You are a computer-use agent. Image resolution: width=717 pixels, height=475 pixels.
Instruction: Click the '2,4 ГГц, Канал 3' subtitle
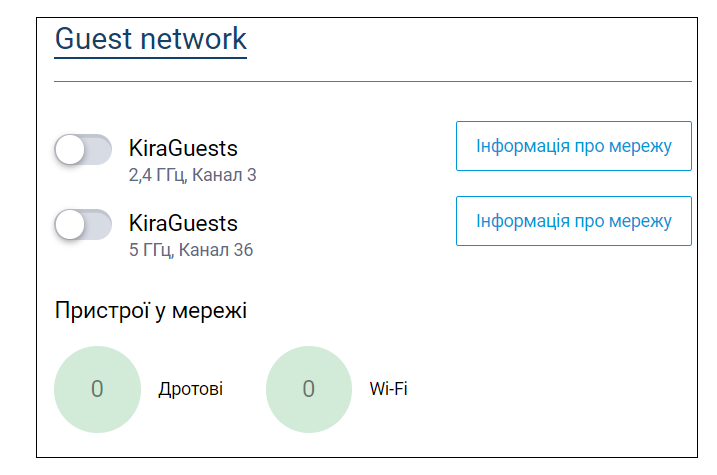coord(193,175)
